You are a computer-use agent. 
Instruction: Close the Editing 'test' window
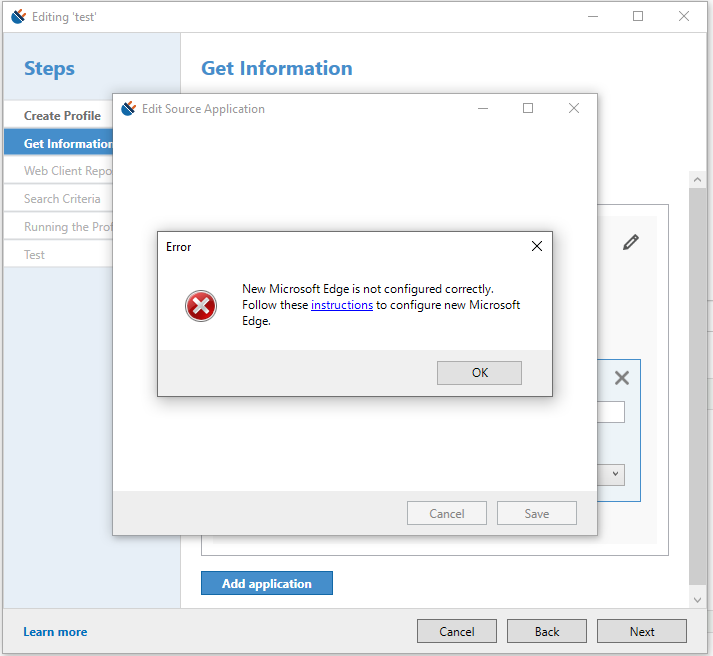coord(683,16)
